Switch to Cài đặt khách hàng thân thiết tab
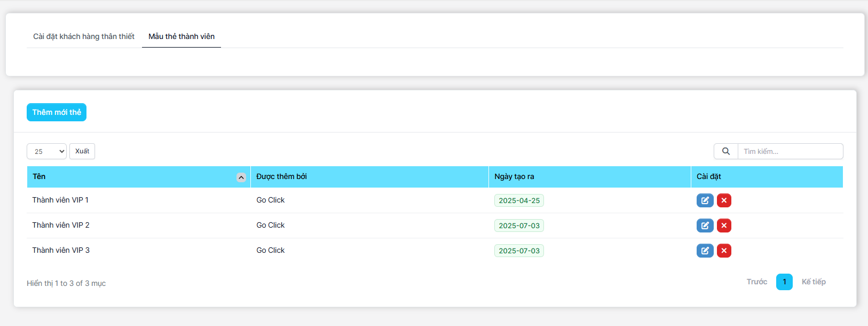 [84, 36]
